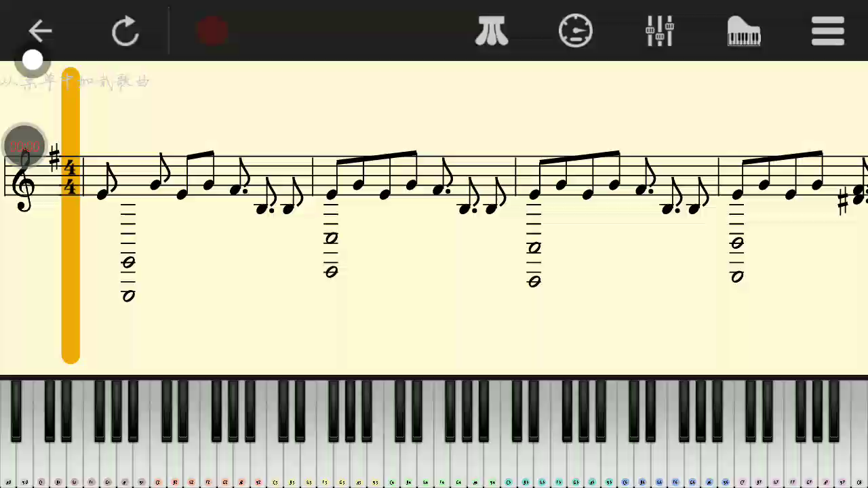Open the sustain pedal icon
This screenshot has height=488, width=868.
492,31
